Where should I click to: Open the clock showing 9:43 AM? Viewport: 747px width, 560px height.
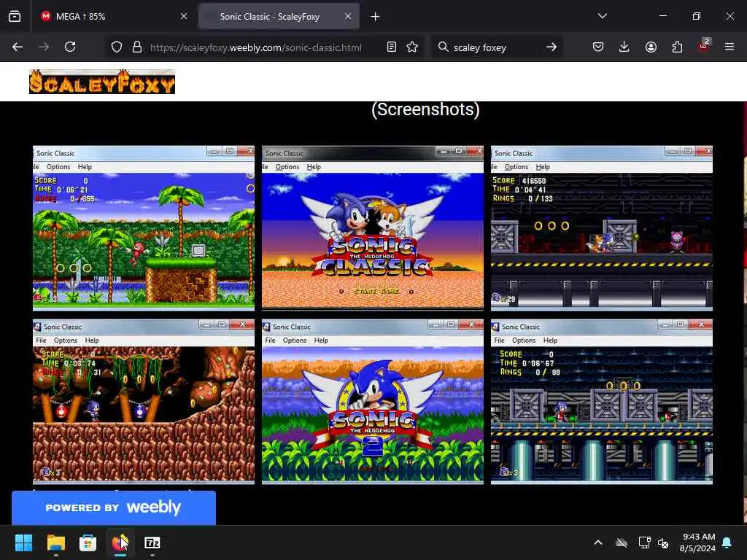click(x=698, y=542)
